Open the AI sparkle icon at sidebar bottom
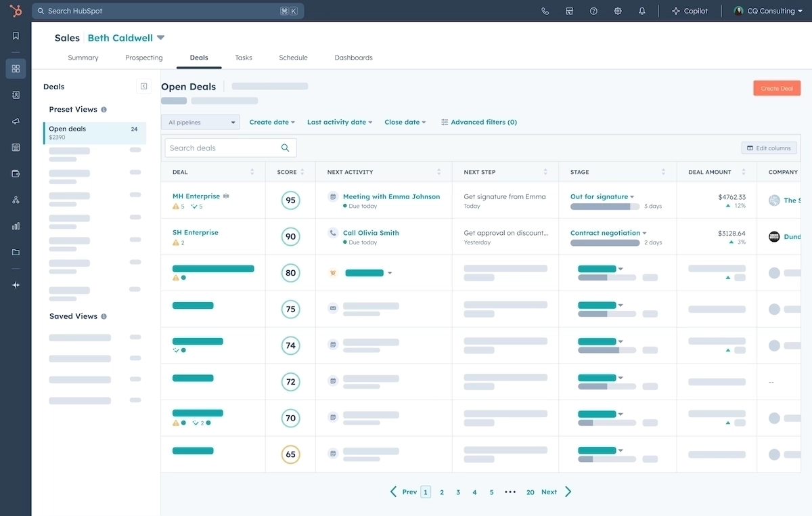Image resolution: width=812 pixels, height=516 pixels. [x=15, y=285]
